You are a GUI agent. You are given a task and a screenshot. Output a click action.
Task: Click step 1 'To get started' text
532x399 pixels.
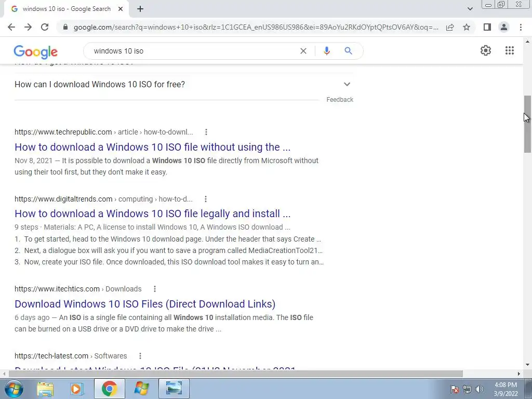click(x=172, y=239)
